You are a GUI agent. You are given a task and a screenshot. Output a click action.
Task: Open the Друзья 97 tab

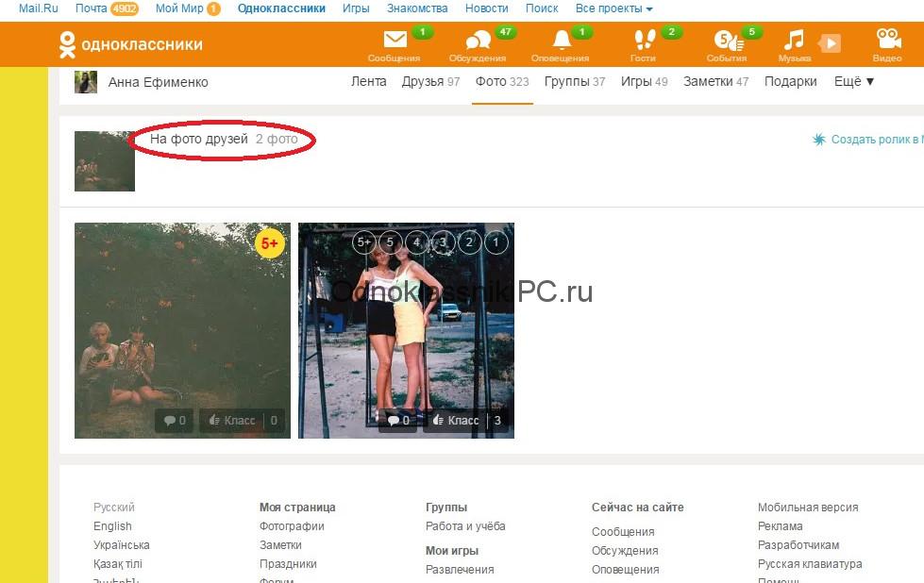(430, 82)
